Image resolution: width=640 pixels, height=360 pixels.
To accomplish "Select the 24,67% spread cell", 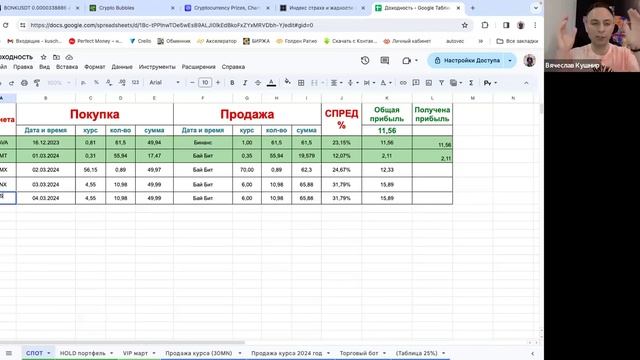I will click(341, 170).
